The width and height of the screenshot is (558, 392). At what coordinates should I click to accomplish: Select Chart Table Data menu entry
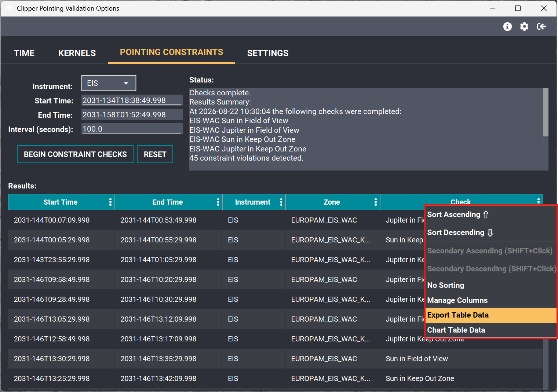491,330
